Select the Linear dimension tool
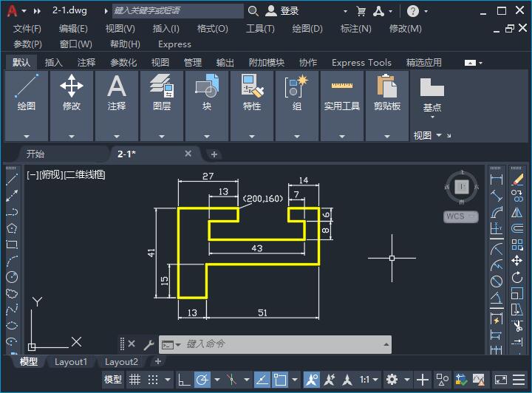This screenshot has width=532, height=393. coord(497,180)
